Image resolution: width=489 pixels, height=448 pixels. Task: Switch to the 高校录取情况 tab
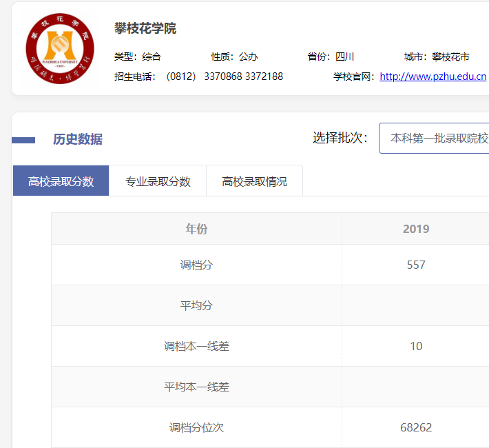[x=254, y=181]
